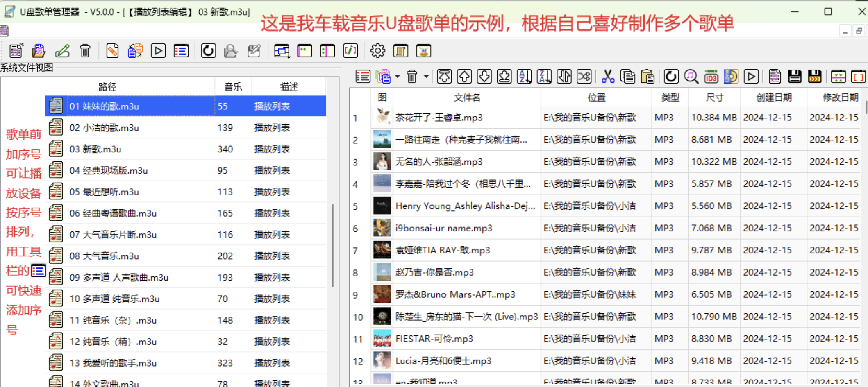
Task: Move selected song to top of list
Action: [444, 76]
